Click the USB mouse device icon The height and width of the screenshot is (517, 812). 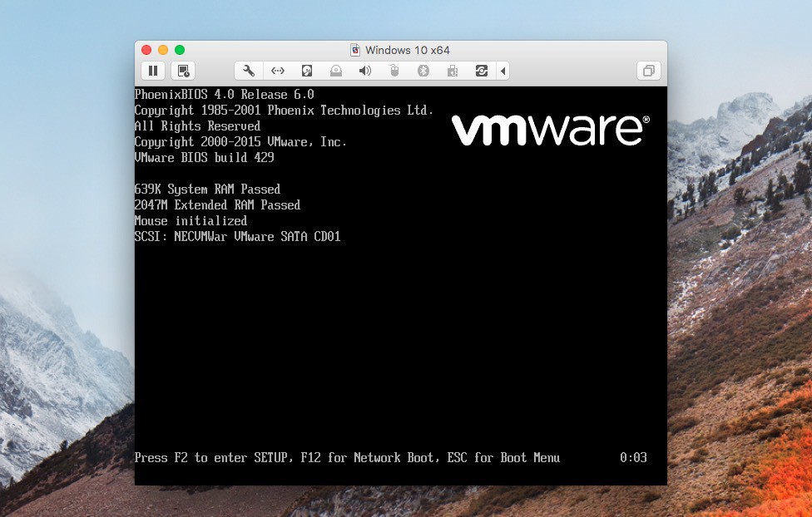click(x=394, y=71)
